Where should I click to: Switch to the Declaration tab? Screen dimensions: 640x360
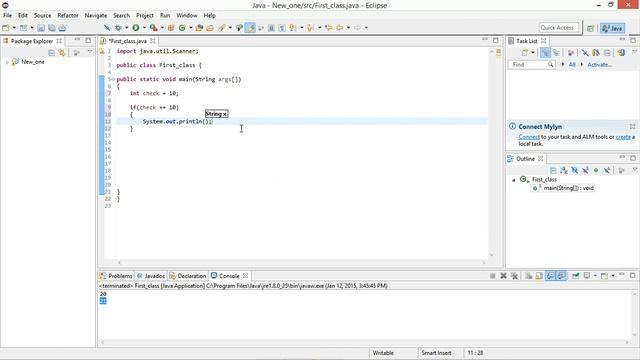point(188,276)
